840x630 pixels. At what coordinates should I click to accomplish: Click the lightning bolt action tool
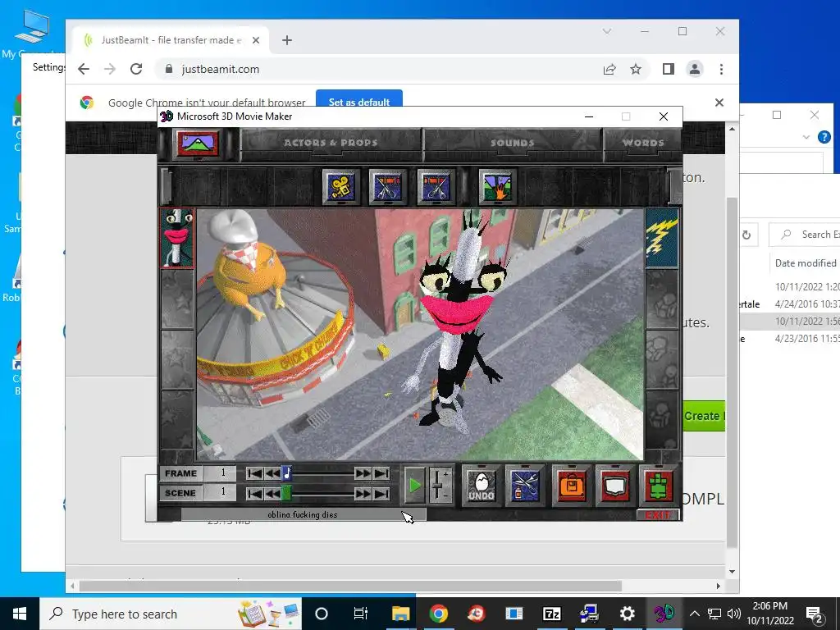(662, 238)
